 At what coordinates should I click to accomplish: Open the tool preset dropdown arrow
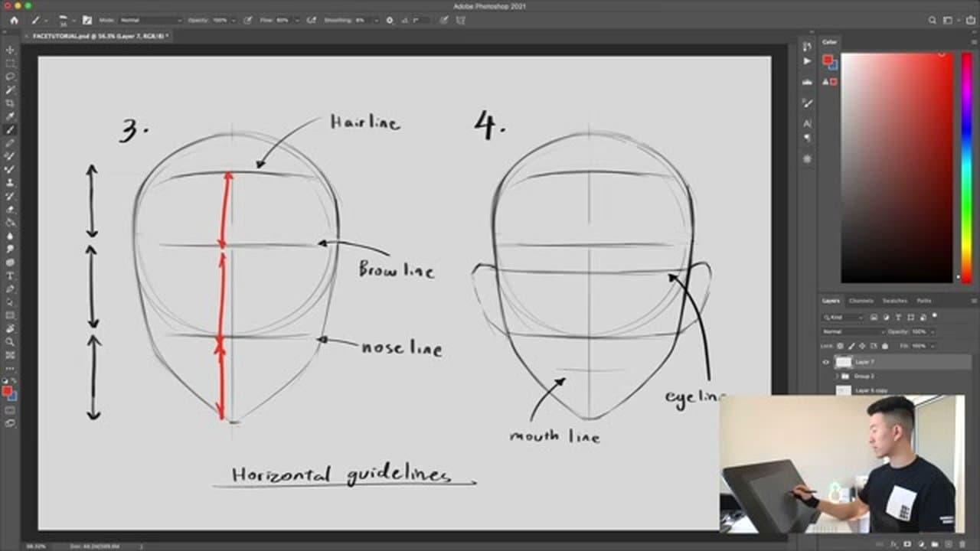pyautogui.click(x=46, y=20)
